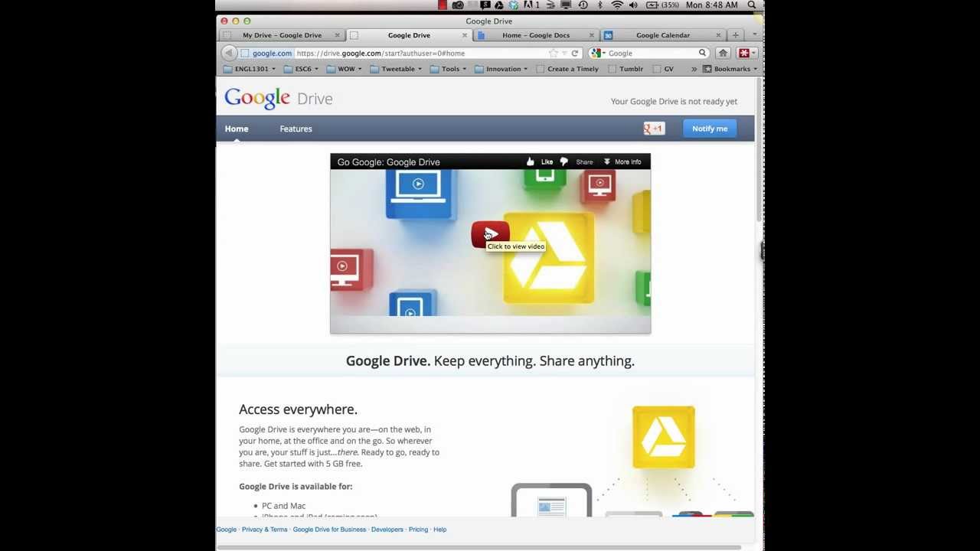Click the google.com site identity button

(x=266, y=54)
